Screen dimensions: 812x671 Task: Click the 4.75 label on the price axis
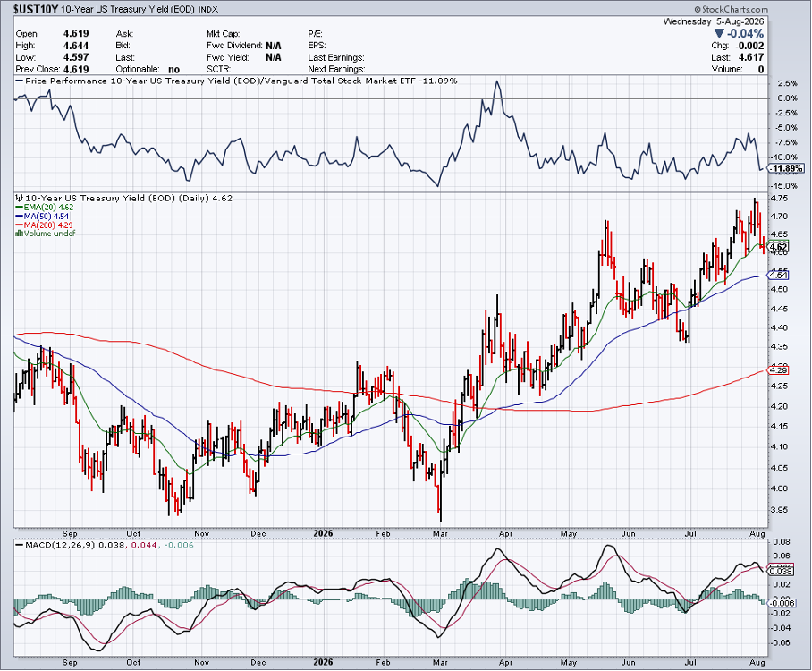coord(779,199)
